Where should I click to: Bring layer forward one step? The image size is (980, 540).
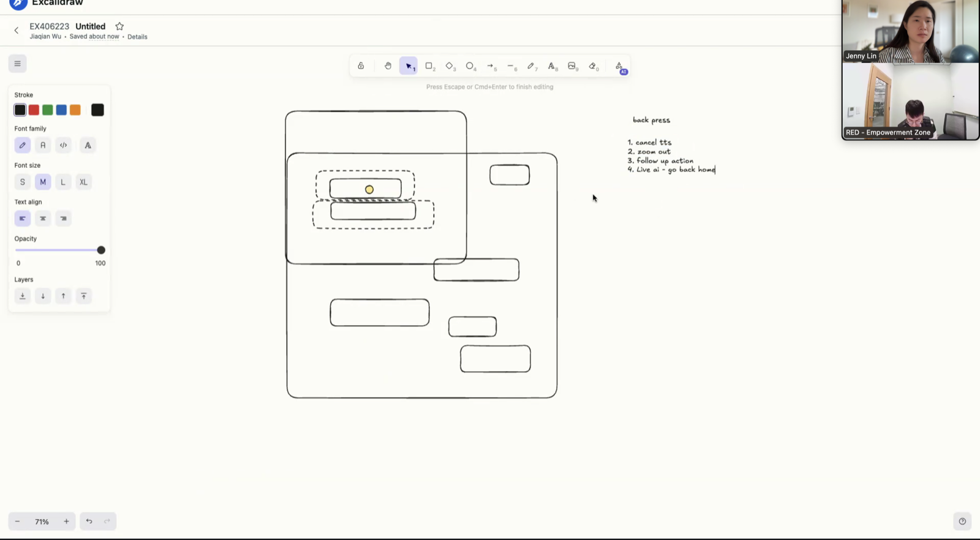click(63, 296)
